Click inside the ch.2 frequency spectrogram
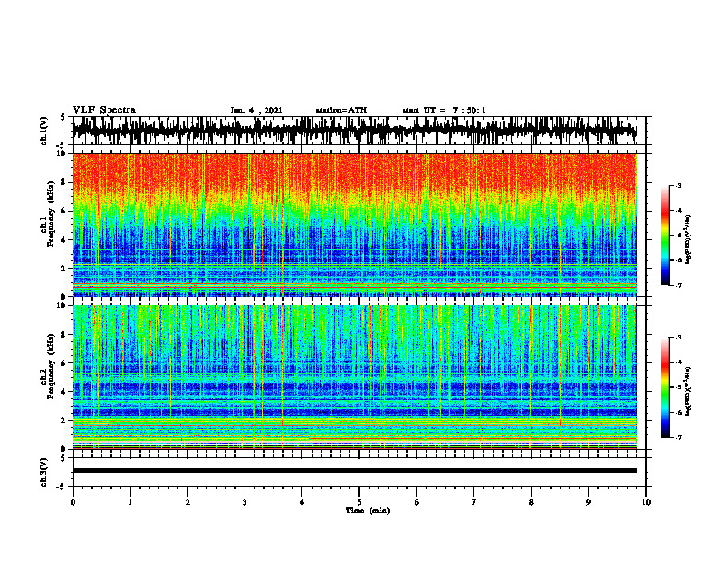This screenshot has height=563, width=728. 355,377
